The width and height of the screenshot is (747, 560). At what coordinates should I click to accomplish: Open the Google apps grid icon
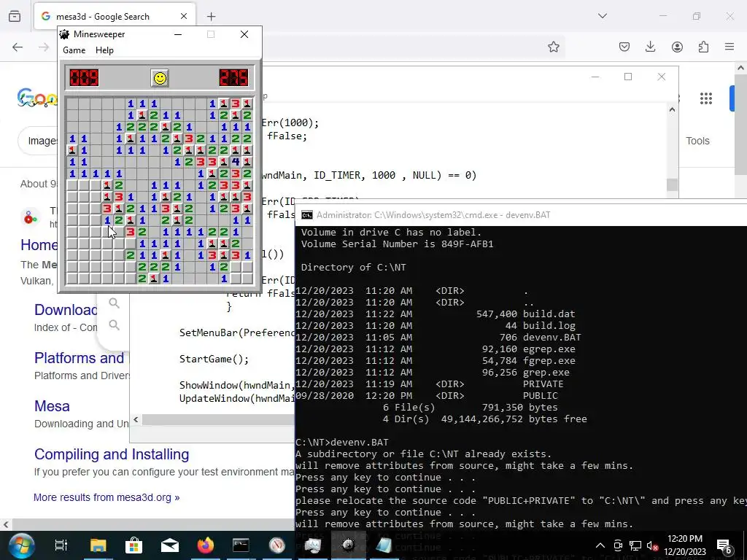pos(706,98)
